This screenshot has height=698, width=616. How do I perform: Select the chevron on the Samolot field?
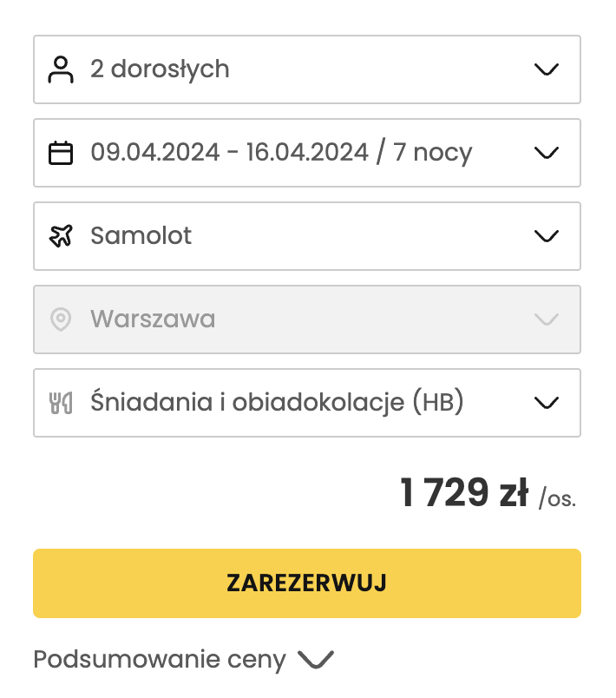click(x=547, y=236)
